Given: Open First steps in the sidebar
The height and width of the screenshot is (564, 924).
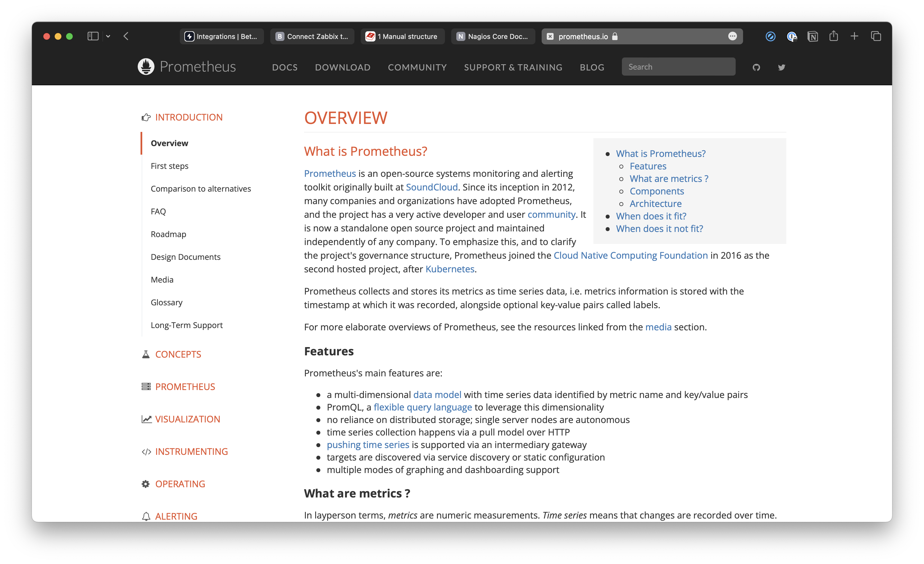Looking at the screenshot, I should (170, 166).
